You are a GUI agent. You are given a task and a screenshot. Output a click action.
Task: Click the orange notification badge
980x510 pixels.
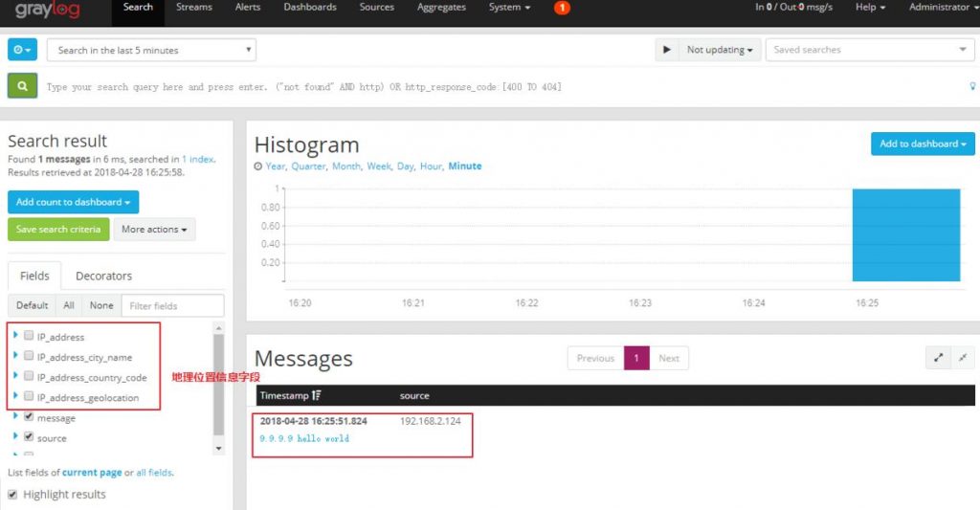pyautogui.click(x=562, y=8)
